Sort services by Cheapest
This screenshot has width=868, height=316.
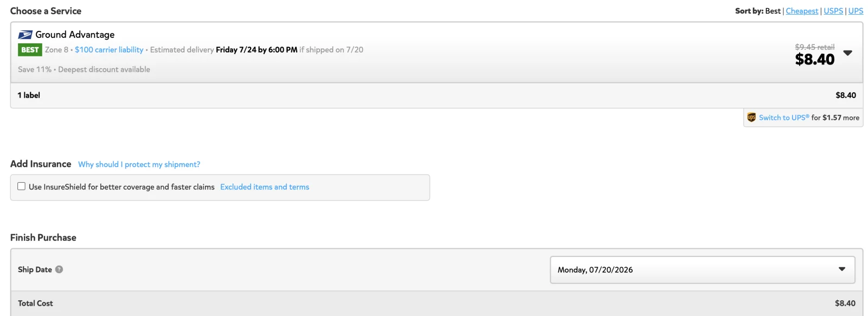point(802,11)
